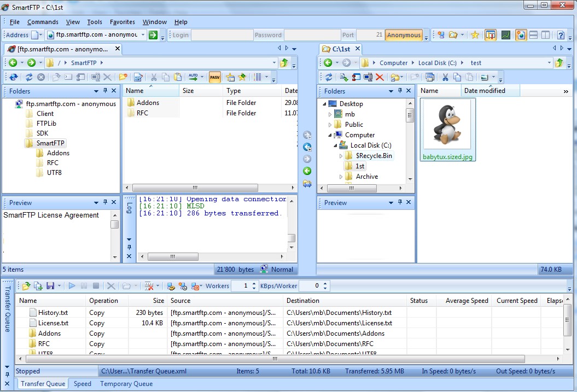Click the green Connect arrow next to the address box

153,35
